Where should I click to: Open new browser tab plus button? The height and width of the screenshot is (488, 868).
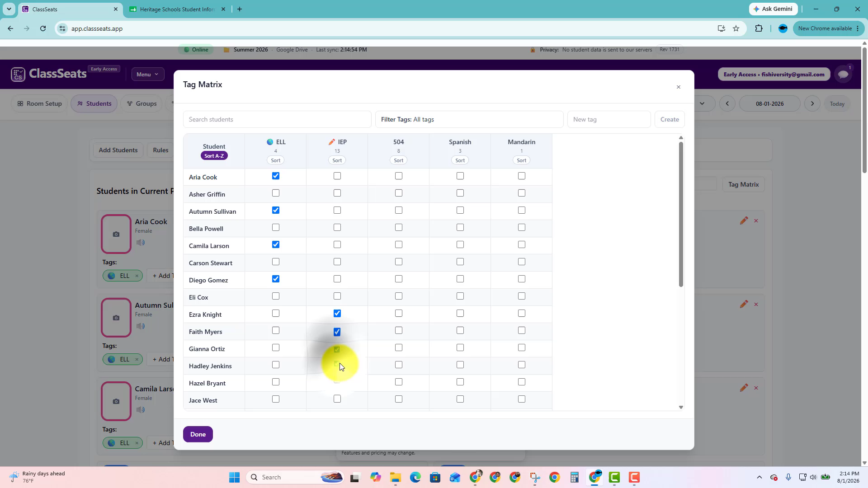coord(240,9)
